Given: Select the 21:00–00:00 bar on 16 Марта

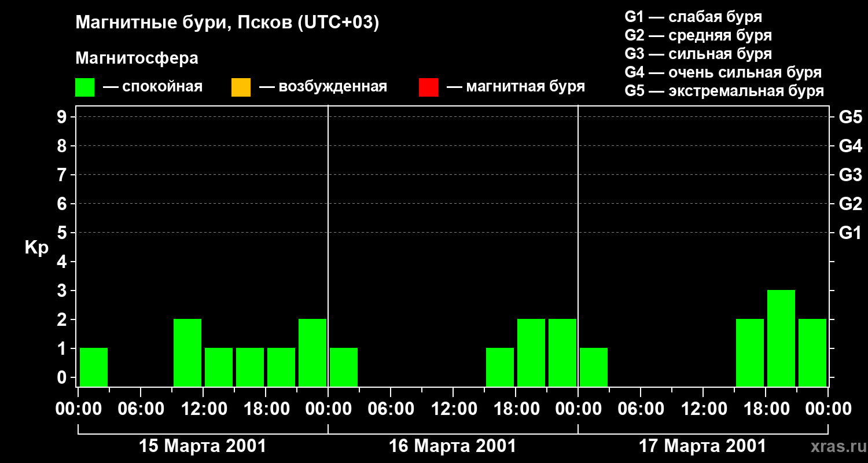Looking at the screenshot, I should [562, 352].
